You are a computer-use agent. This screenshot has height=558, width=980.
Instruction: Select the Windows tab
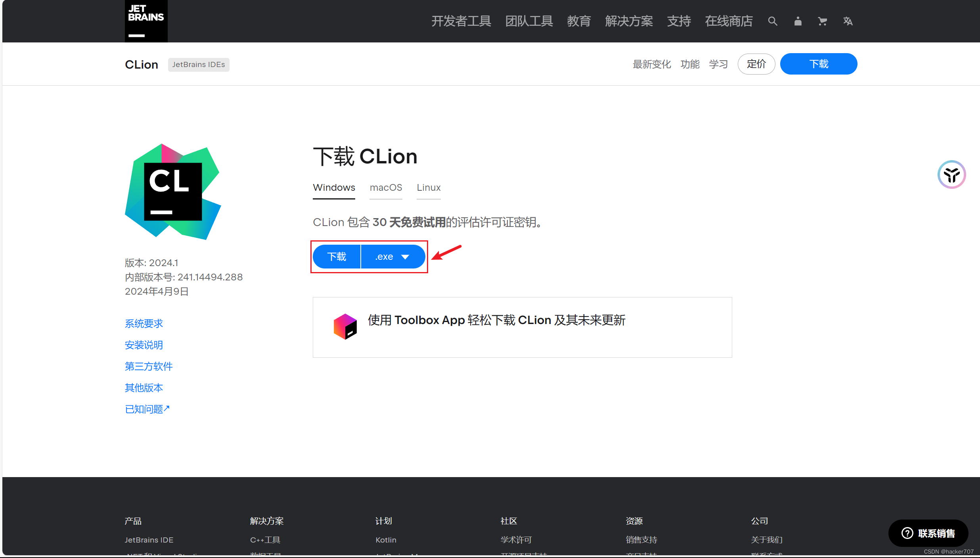pyautogui.click(x=334, y=188)
